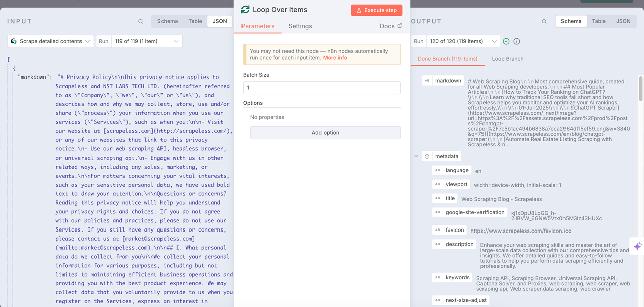Select JSON view in the INPUT panel

point(220,21)
